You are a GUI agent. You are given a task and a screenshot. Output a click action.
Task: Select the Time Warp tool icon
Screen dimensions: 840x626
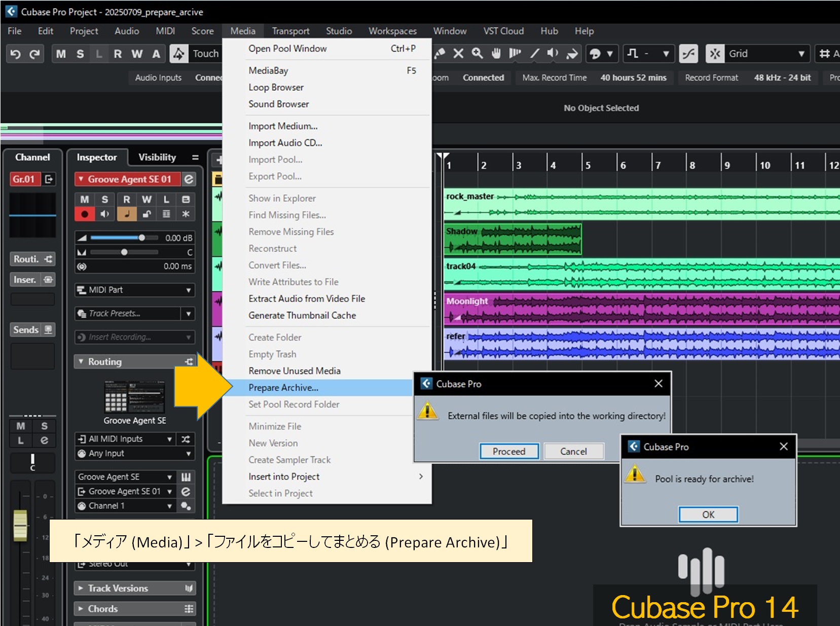click(x=515, y=53)
